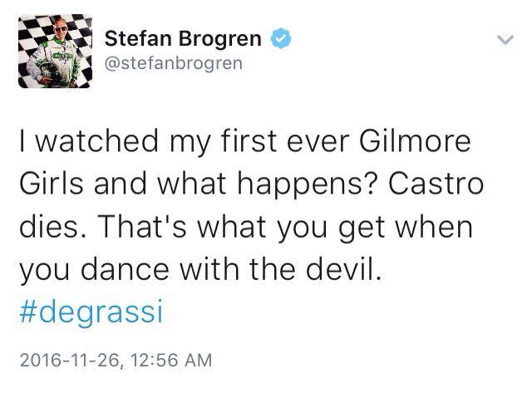The height and width of the screenshot is (393, 532).
Task: Click the blue verified badge
Action: (x=282, y=38)
